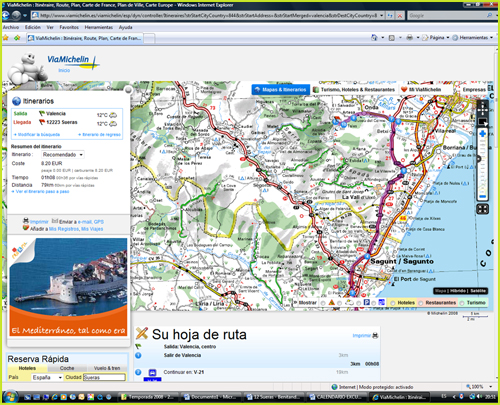The height and width of the screenshot is (405, 500).
Task: Click the service station icon in Mostrar bar
Action: pos(382,303)
